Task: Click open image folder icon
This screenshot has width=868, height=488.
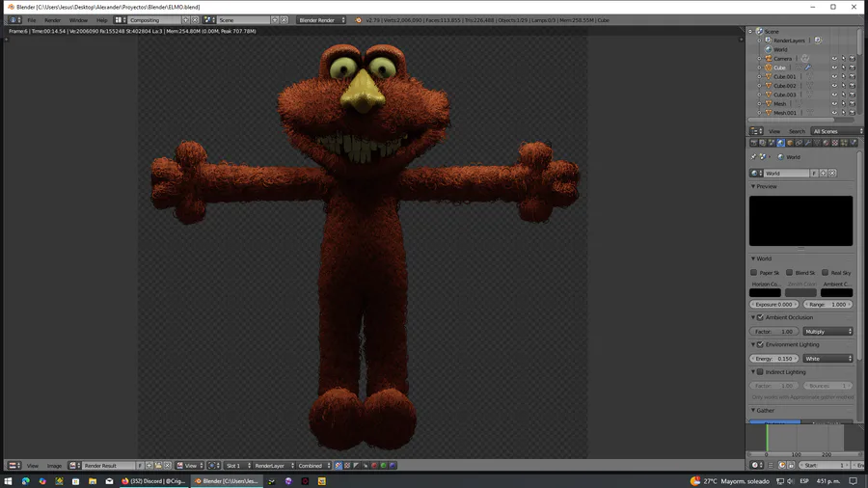Action: (x=158, y=465)
